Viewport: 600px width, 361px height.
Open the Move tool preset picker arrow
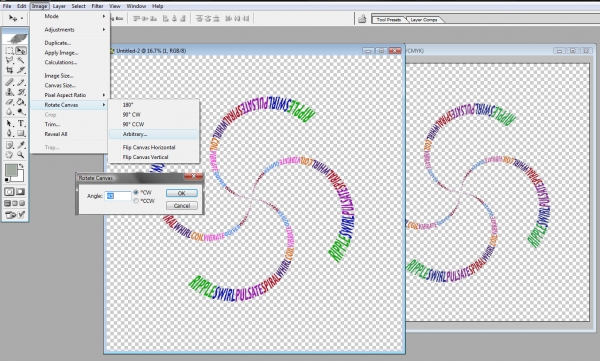pyautogui.click(x=22, y=18)
